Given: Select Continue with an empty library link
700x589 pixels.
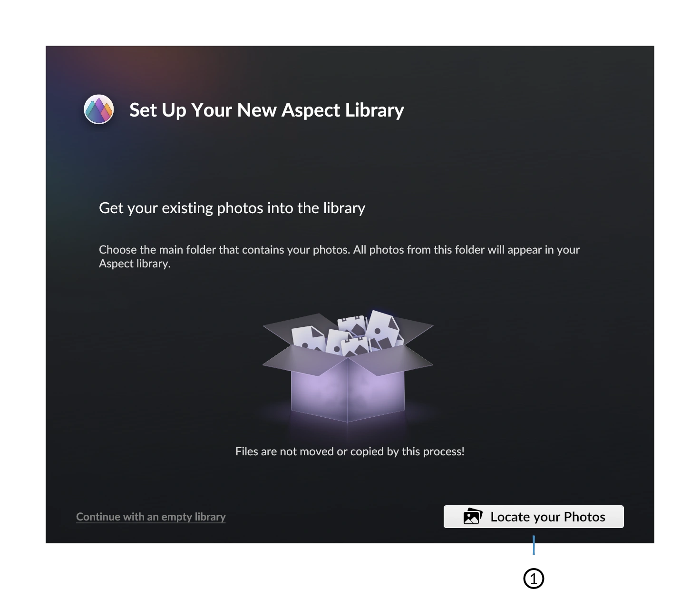Looking at the screenshot, I should pyautogui.click(x=151, y=517).
